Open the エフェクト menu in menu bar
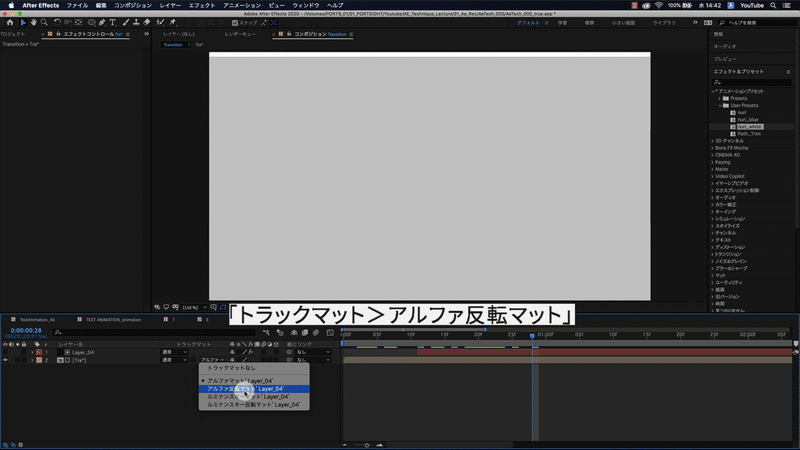 point(202,5)
